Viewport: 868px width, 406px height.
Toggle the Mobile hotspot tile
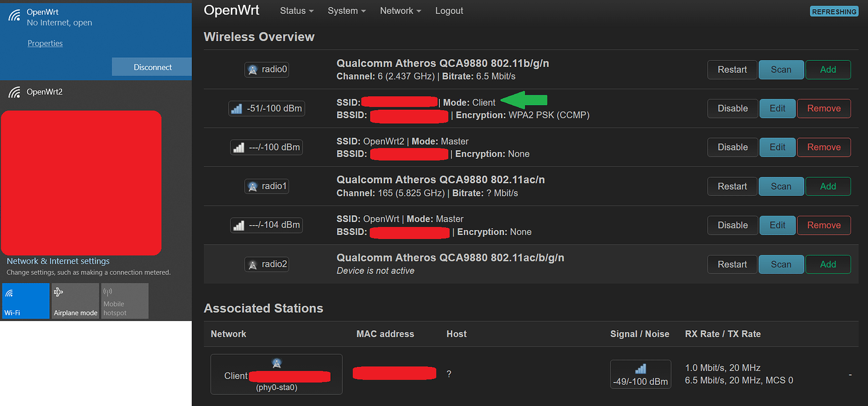coord(124,301)
